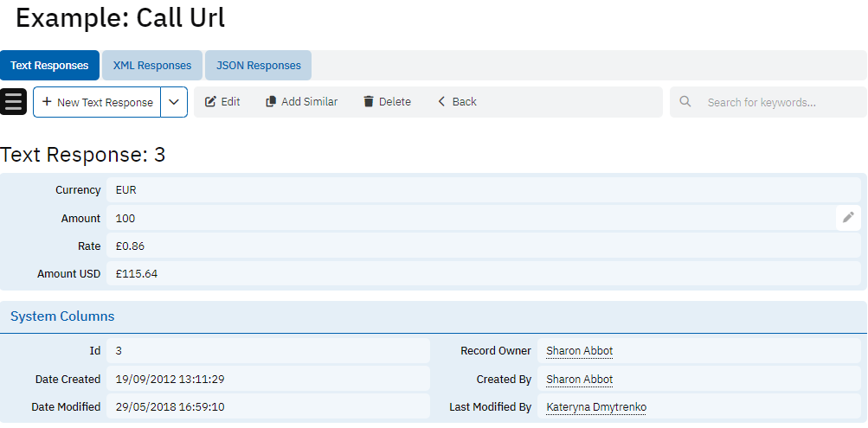Collapse the System Columns section header
This screenshot has height=428, width=868.
tap(62, 316)
